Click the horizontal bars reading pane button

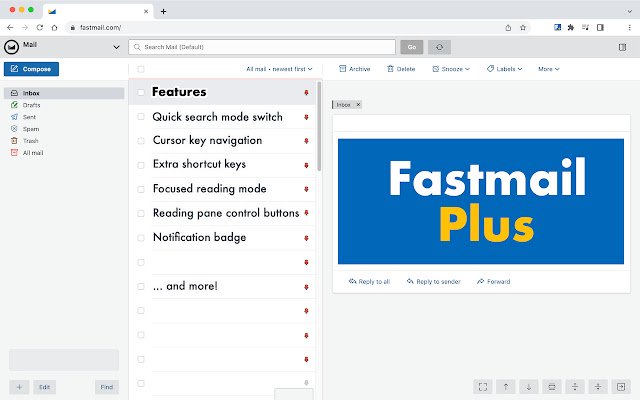click(552, 387)
